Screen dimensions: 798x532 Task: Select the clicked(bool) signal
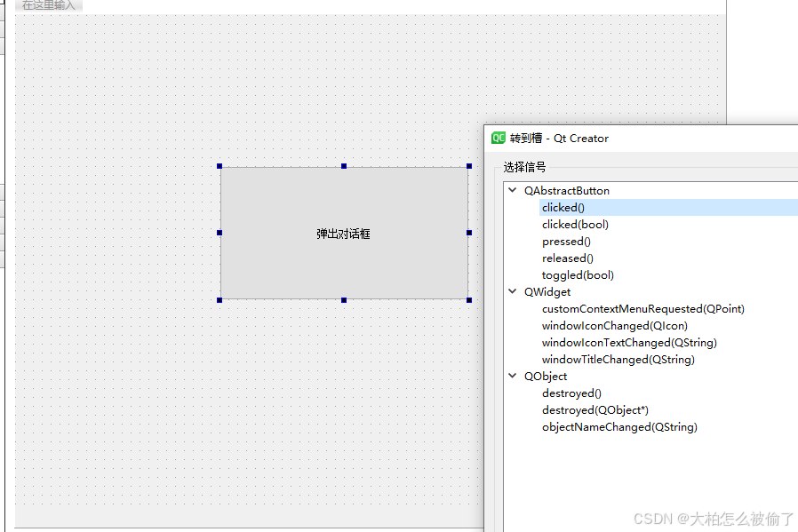click(575, 225)
